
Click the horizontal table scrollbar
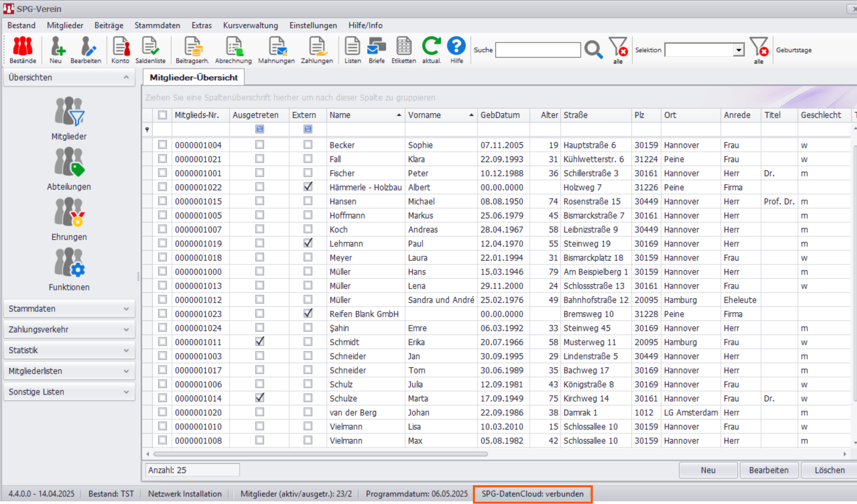(320, 454)
